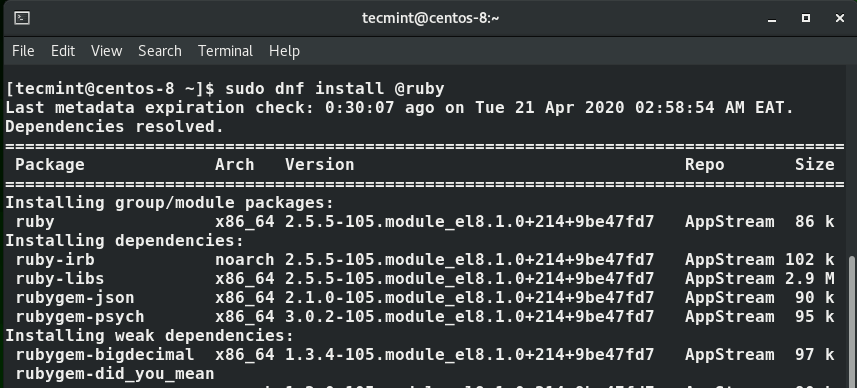
Task: Click the rubygem-bigdecimal package name
Action: click(104, 355)
